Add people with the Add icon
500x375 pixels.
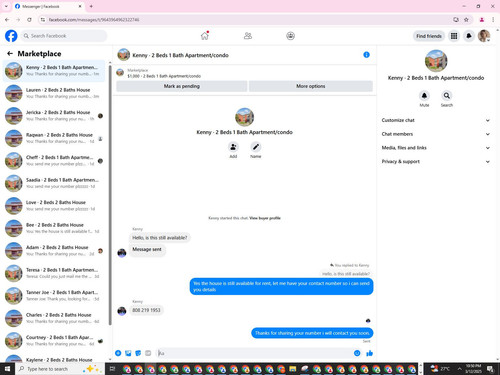233,147
